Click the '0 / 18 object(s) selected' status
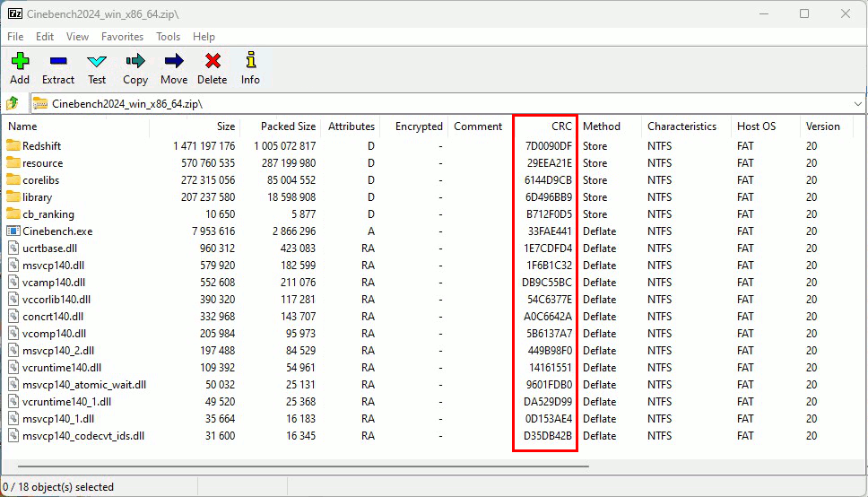868x497 pixels. click(x=58, y=487)
